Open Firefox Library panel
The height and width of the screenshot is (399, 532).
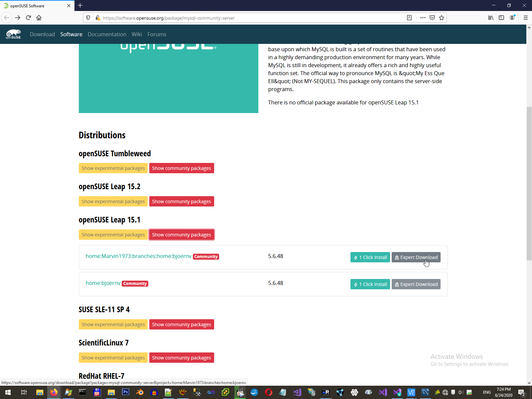[x=491, y=18]
